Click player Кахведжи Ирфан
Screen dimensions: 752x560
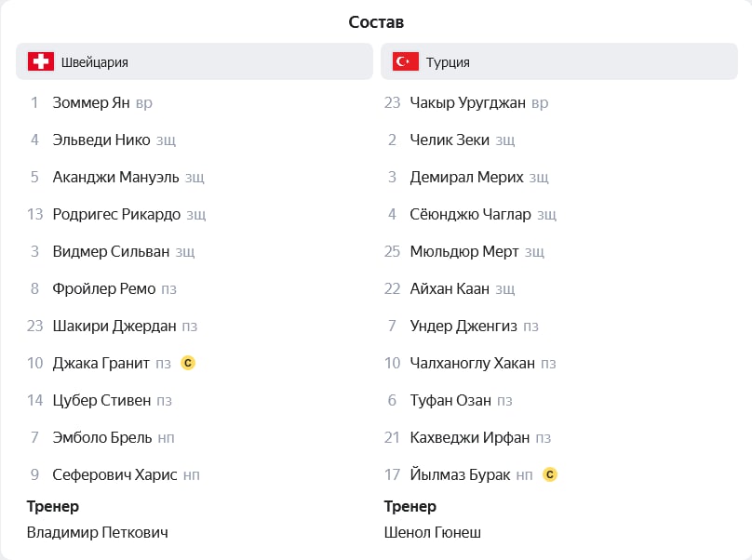point(469,437)
